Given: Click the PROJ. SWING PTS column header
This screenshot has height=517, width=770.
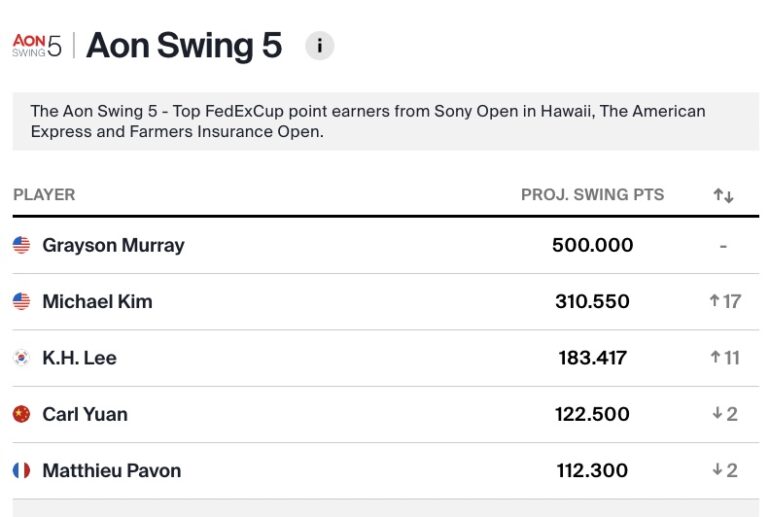Looking at the screenshot, I should coord(592,195).
